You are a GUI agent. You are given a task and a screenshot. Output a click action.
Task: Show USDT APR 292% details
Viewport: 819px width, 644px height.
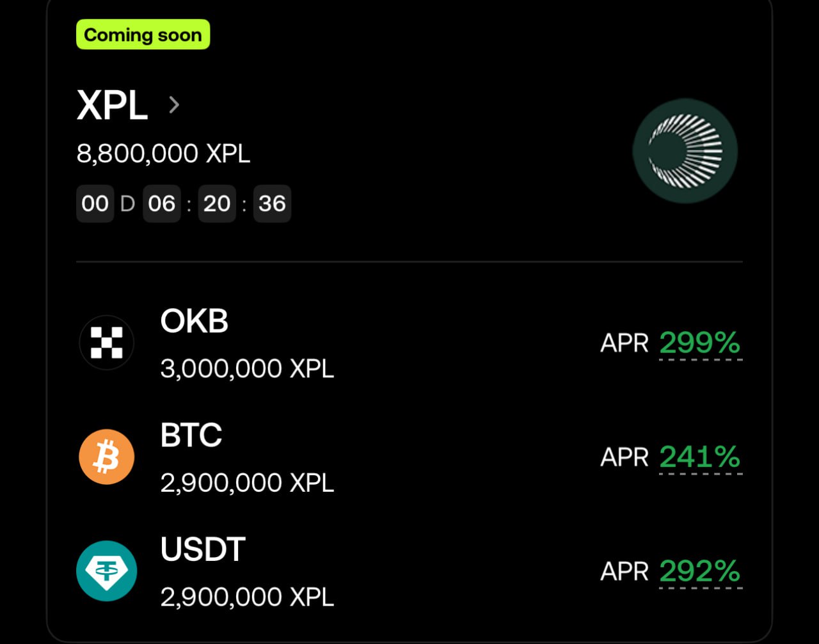click(x=699, y=571)
